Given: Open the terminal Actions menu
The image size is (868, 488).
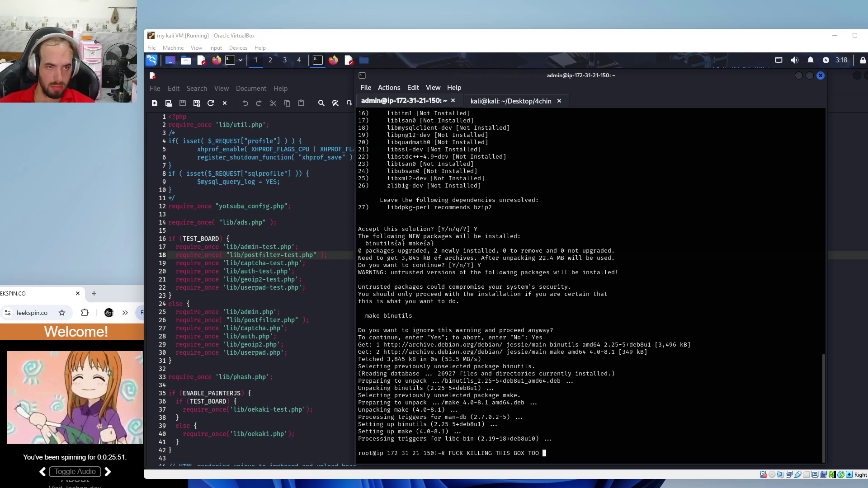Looking at the screenshot, I should pos(389,88).
